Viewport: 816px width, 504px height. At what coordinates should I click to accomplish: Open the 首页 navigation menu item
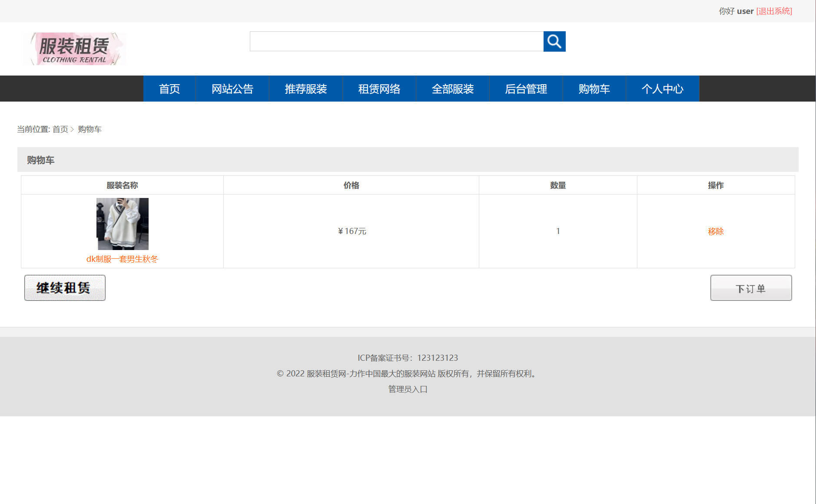pyautogui.click(x=169, y=89)
